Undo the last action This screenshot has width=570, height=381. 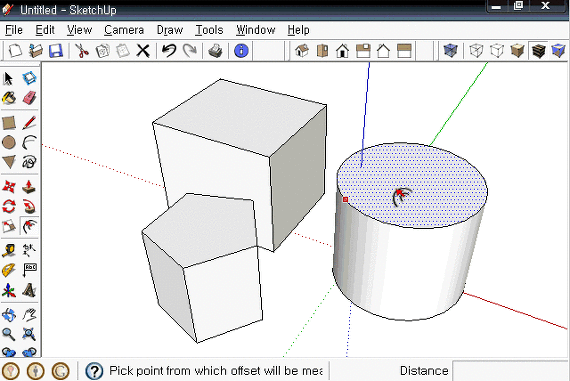click(x=169, y=51)
